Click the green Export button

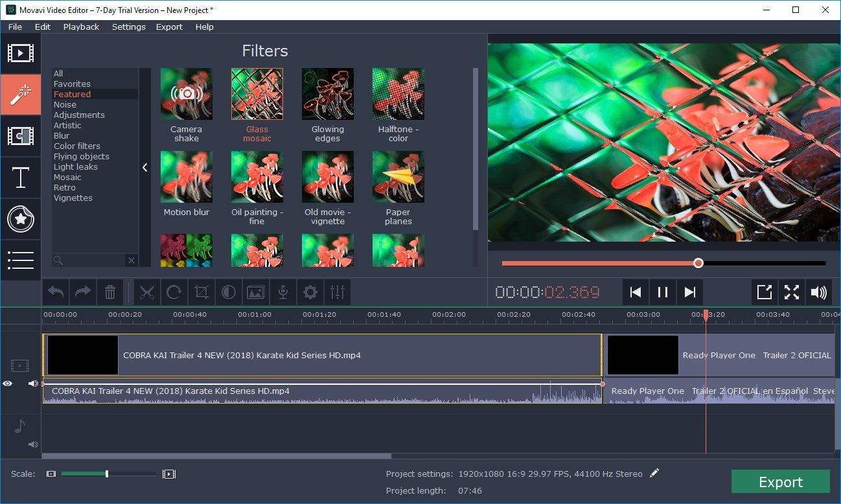(x=779, y=481)
